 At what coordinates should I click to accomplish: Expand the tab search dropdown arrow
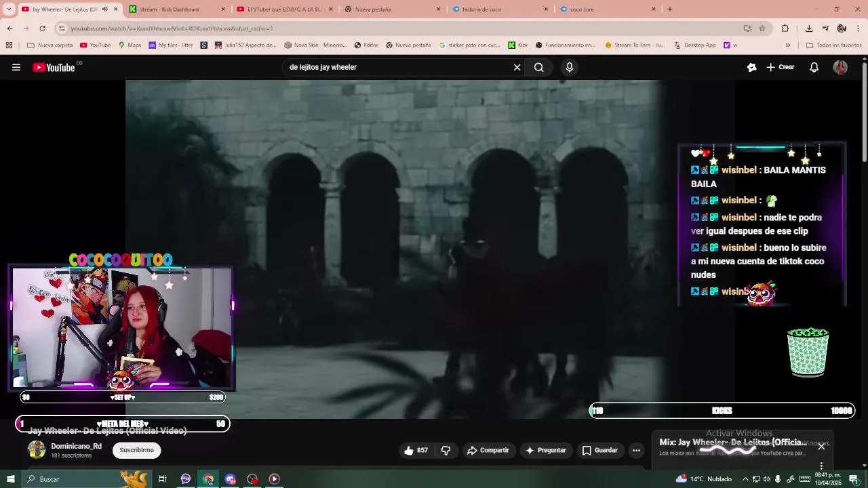[x=9, y=9]
